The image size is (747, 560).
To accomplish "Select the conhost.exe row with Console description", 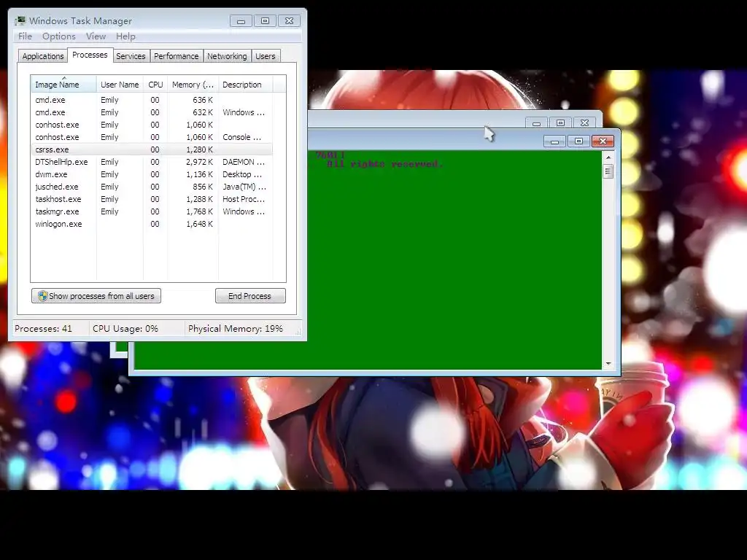I will [x=152, y=137].
